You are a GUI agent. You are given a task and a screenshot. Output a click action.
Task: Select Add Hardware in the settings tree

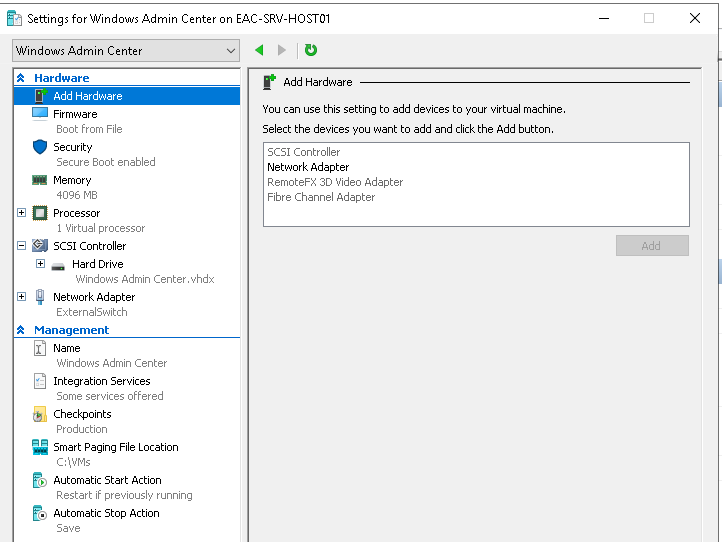(88, 96)
